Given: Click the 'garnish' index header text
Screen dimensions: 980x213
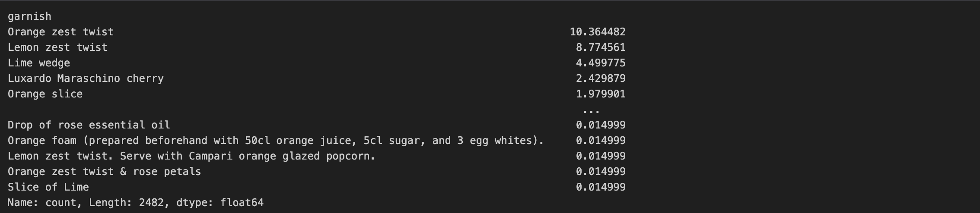Looking at the screenshot, I should click(x=29, y=16).
